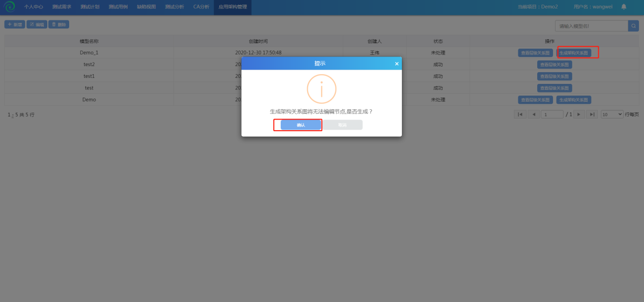Click 生成架构关系图 for Demo row
The width and height of the screenshot is (644, 302).
[574, 100]
